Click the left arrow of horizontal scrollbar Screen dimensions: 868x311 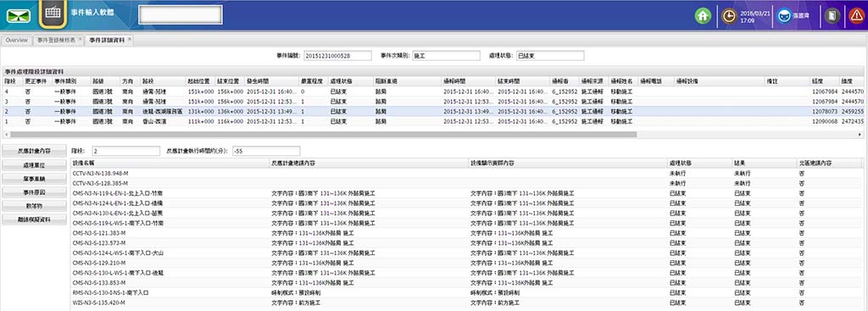pos(6,134)
